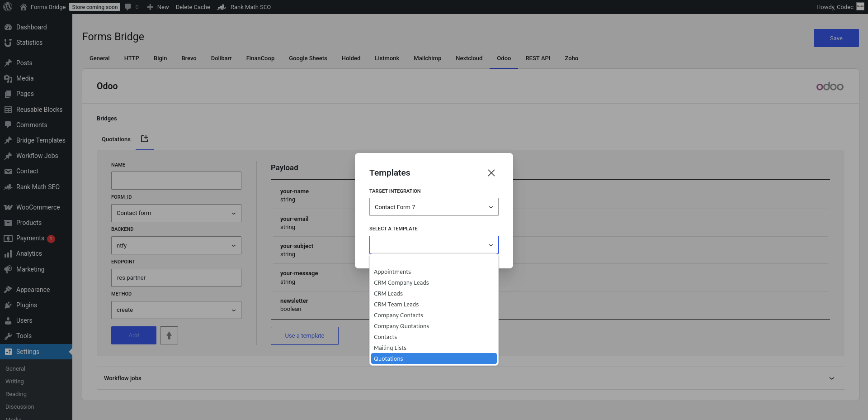The height and width of the screenshot is (420, 868).
Task: Go to Posts in the sidebar
Action: [x=36, y=63]
